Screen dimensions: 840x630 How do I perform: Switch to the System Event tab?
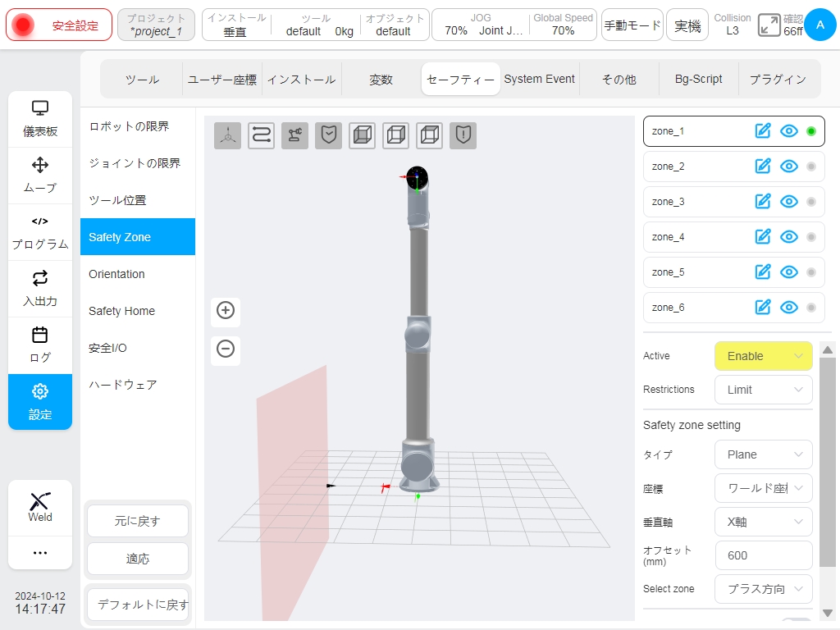coord(540,80)
